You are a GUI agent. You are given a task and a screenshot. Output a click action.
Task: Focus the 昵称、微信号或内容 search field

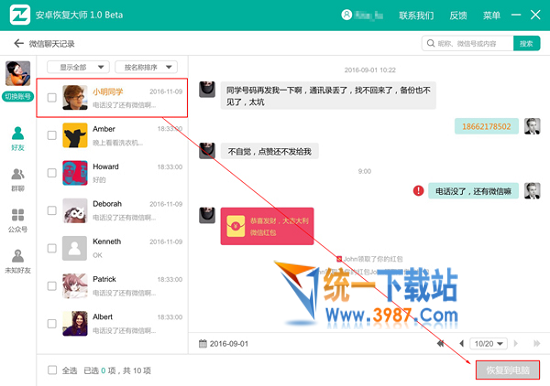pyautogui.click(x=468, y=43)
